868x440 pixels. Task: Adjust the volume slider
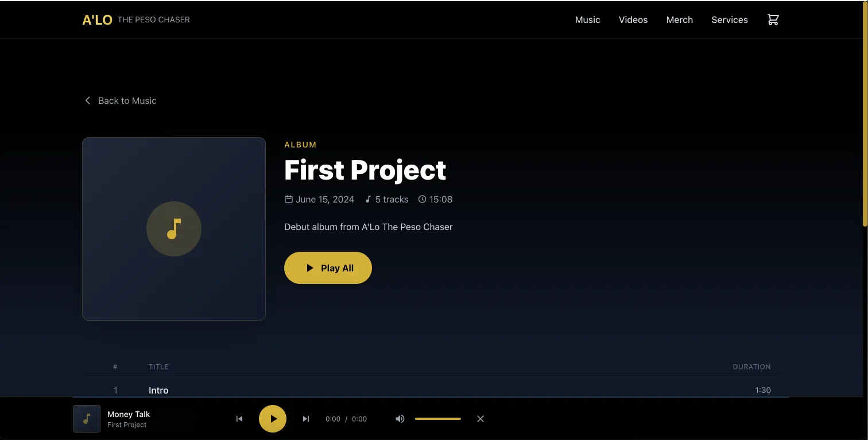pos(437,419)
